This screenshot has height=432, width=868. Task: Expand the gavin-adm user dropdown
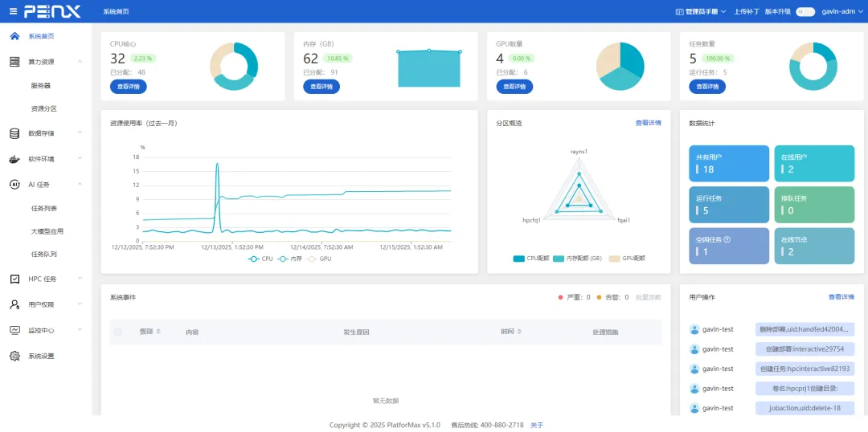coord(841,11)
